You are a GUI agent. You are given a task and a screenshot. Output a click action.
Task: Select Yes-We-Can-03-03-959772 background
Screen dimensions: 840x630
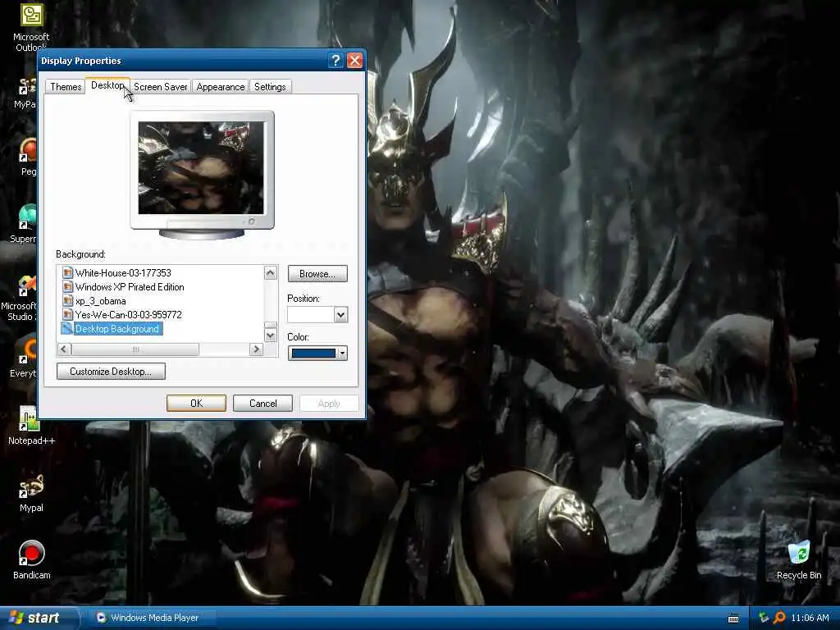click(x=129, y=314)
